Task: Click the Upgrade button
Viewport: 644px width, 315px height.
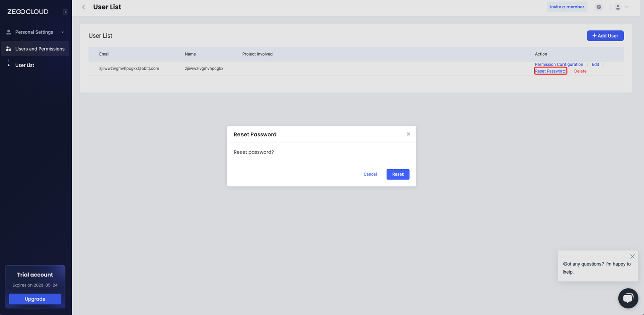Action: tap(35, 299)
